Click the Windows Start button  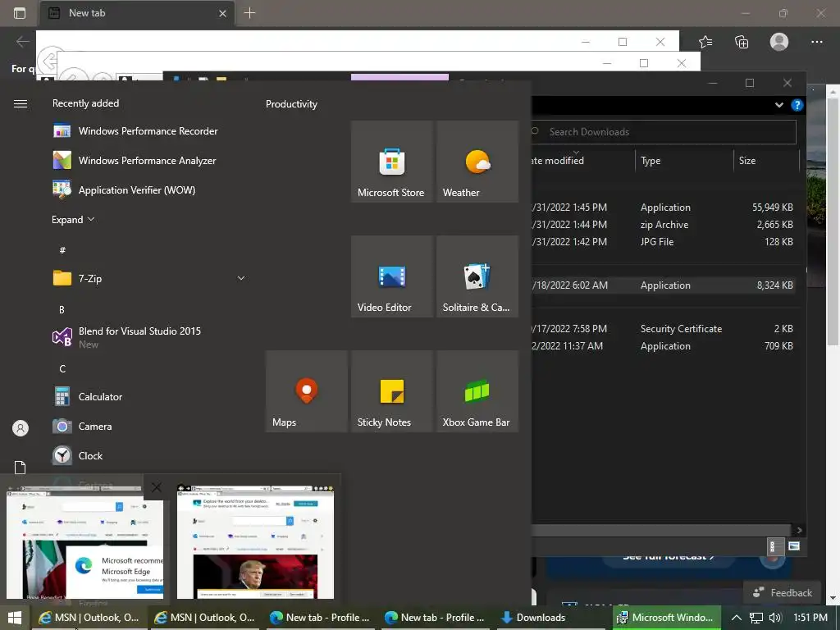tap(15, 618)
